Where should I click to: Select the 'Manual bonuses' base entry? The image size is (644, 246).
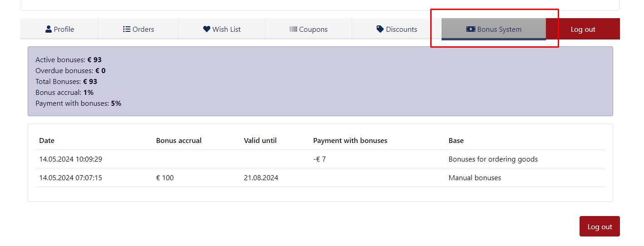coord(475,178)
